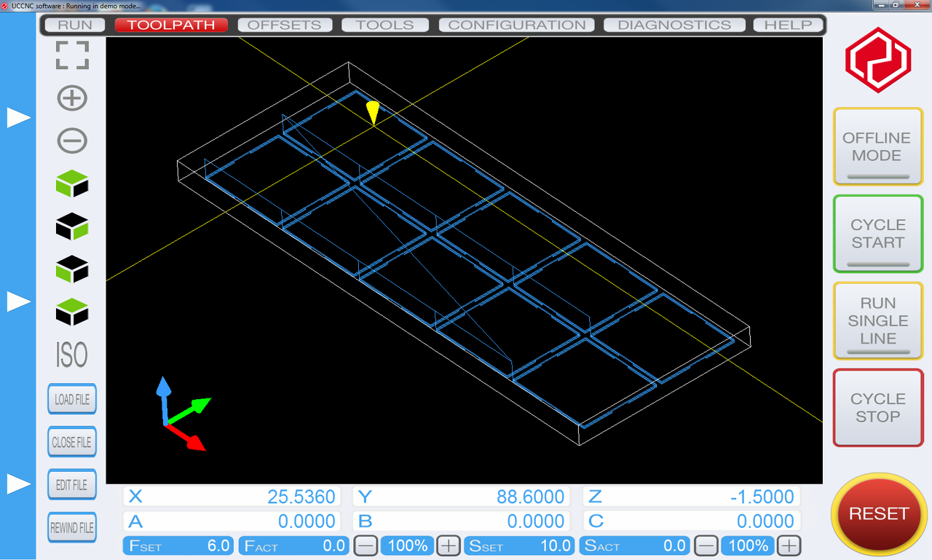Select the TOOLPATH tab
The height and width of the screenshot is (560, 932).
171,25
